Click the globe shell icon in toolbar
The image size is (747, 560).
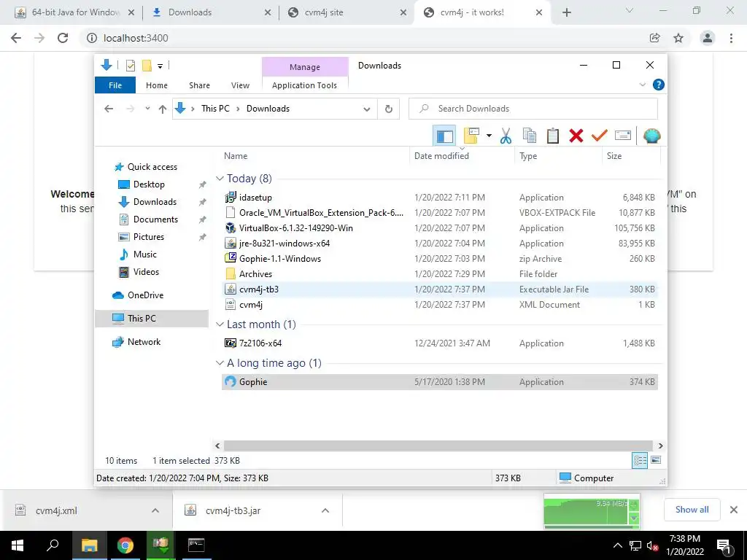click(651, 136)
